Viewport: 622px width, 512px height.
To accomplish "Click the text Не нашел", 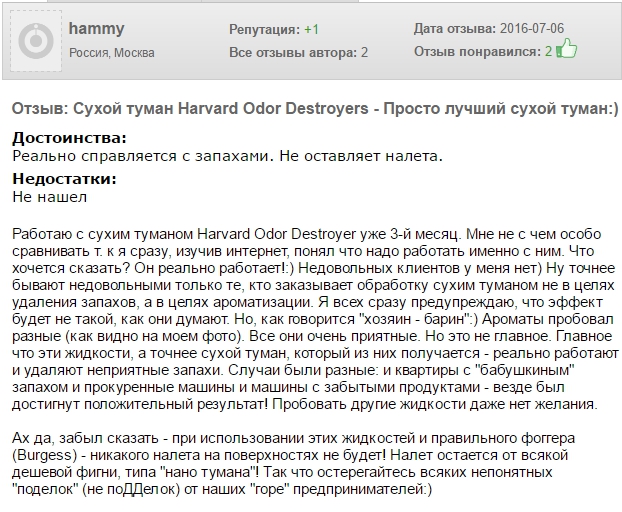I will pos(50,197).
